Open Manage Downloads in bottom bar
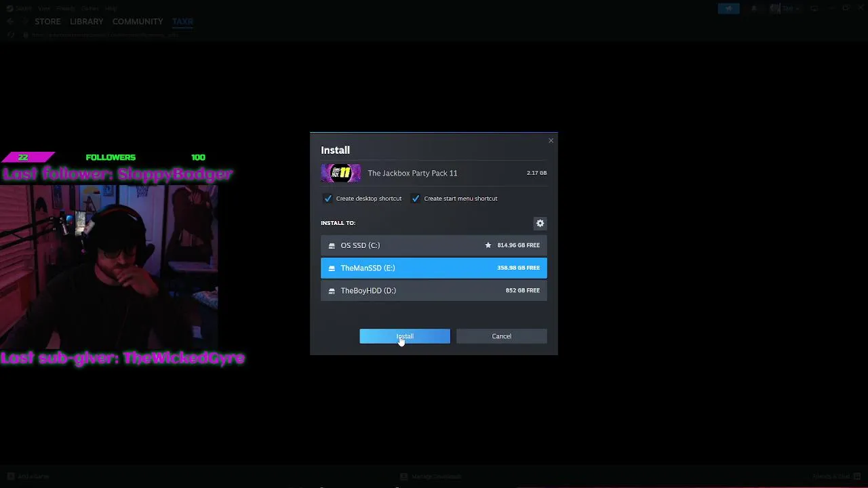Screen dimensions: 868x488 click(431, 476)
